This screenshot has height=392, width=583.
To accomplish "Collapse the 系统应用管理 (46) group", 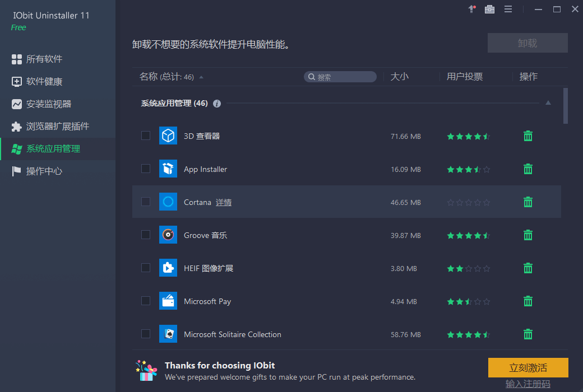I will (x=548, y=103).
